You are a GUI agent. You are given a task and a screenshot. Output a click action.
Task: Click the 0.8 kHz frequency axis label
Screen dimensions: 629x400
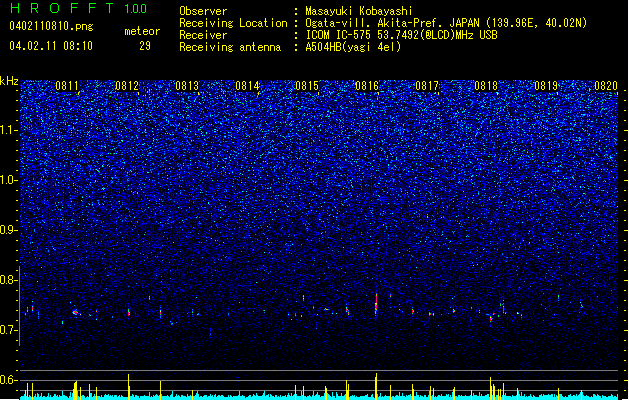[x=8, y=280]
